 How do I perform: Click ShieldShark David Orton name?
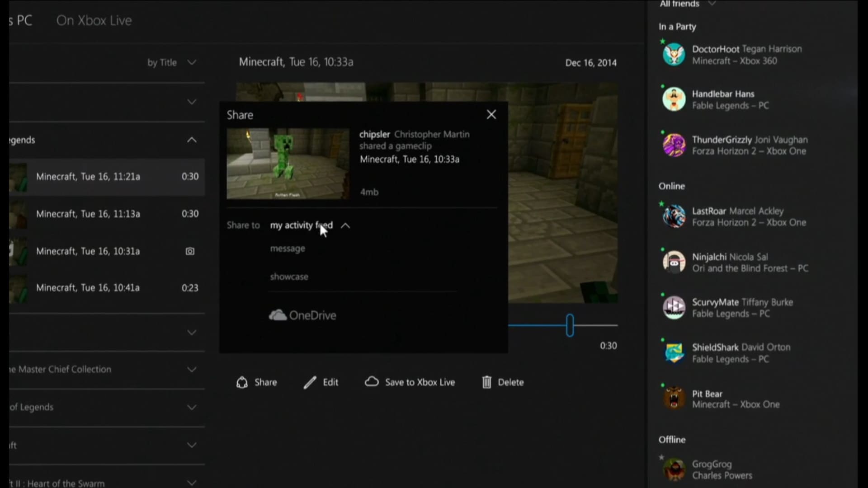[x=741, y=347]
